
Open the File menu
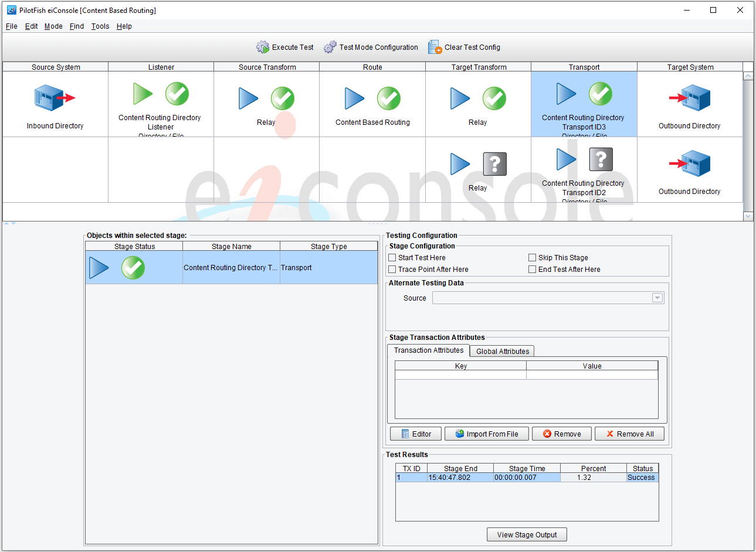12,26
